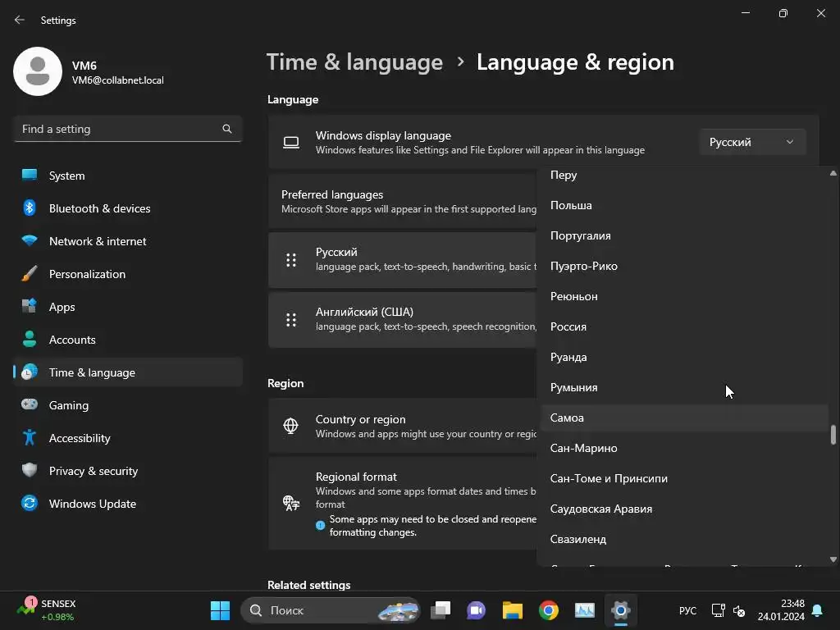Choose Саудовская Аравия from the list

[683, 509]
